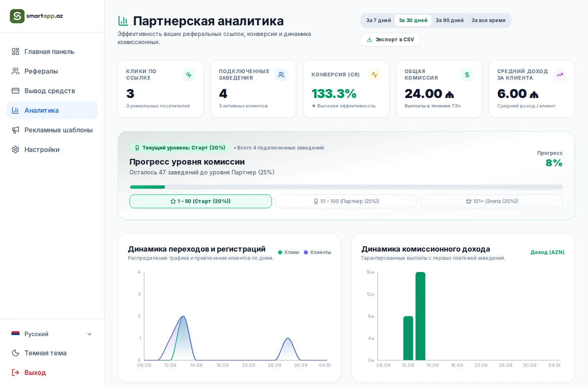This screenshot has height=388, width=588.
Task: Click the 24.00 commission value
Action: click(429, 94)
